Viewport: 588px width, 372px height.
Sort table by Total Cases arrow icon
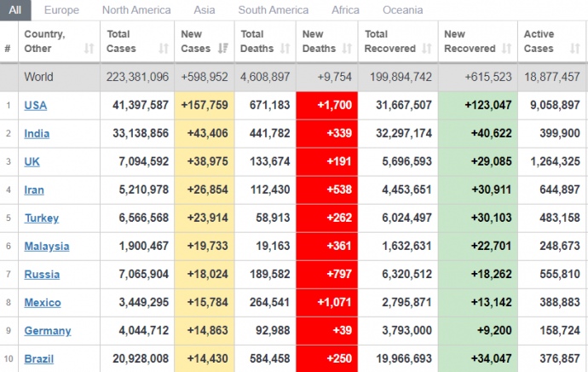point(164,49)
